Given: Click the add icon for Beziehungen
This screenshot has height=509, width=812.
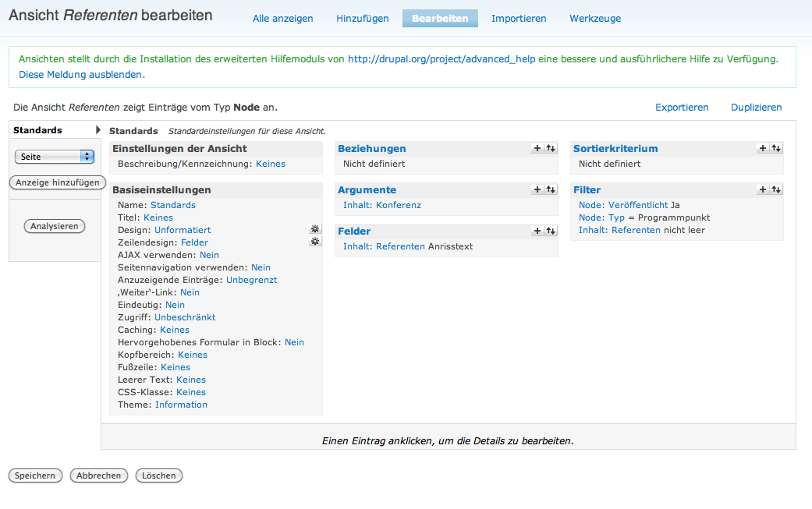Looking at the screenshot, I should (537, 148).
